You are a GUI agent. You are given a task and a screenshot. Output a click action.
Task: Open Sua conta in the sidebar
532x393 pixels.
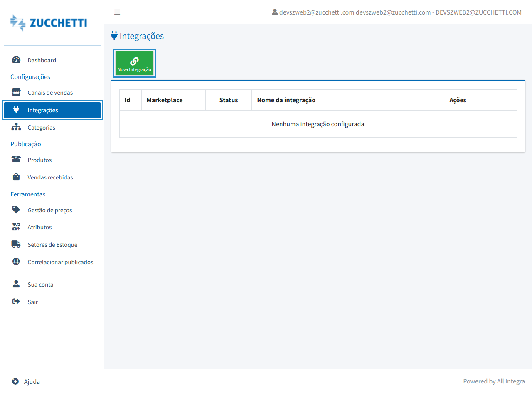[40, 285]
